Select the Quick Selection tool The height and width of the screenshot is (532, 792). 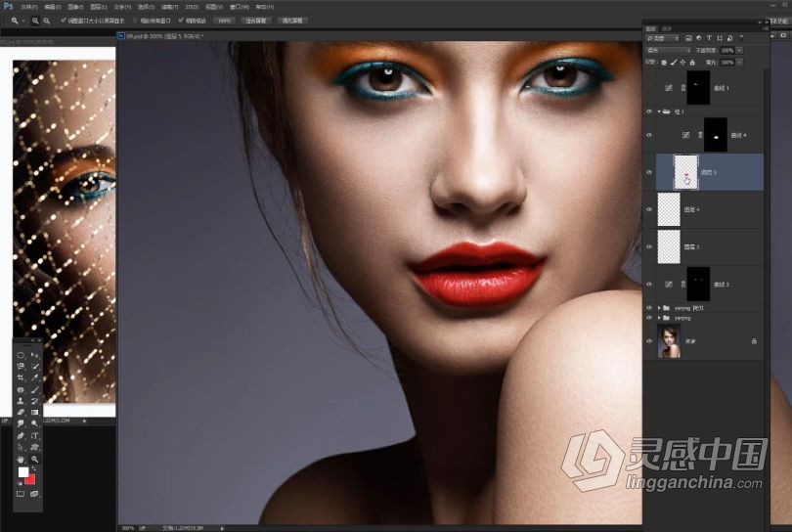(x=34, y=367)
